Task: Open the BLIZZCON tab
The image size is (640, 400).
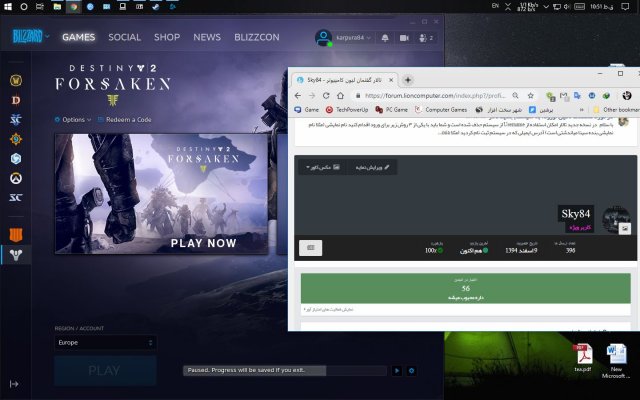Action: point(257,37)
